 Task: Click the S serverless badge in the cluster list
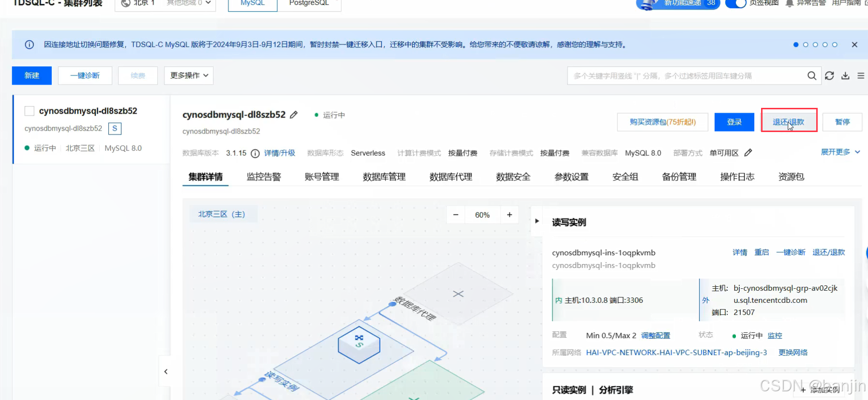115,129
